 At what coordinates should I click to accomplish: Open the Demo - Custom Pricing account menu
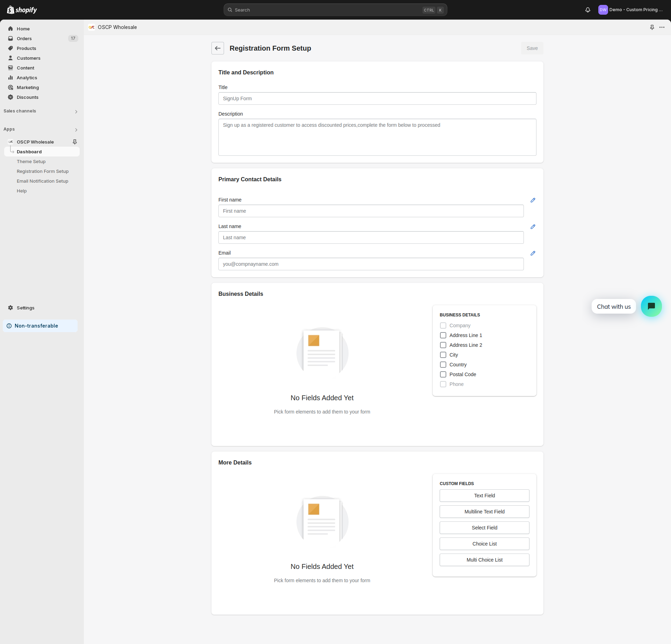click(x=630, y=10)
